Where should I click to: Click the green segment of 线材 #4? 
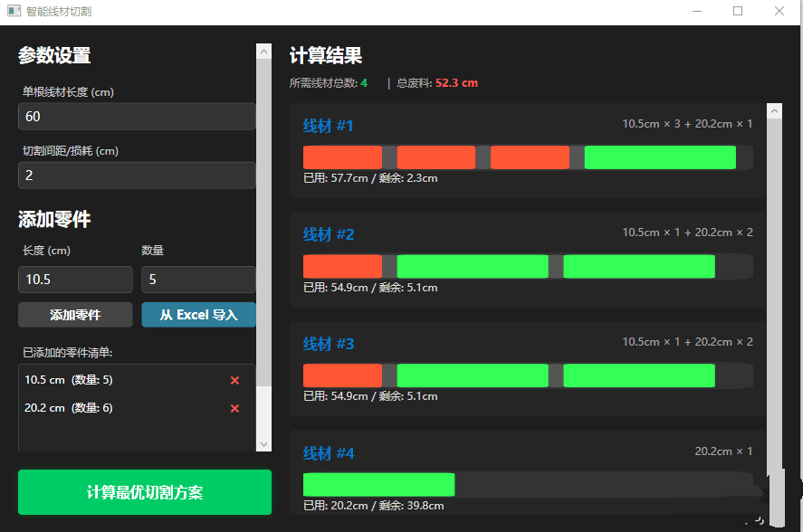pyautogui.click(x=378, y=485)
